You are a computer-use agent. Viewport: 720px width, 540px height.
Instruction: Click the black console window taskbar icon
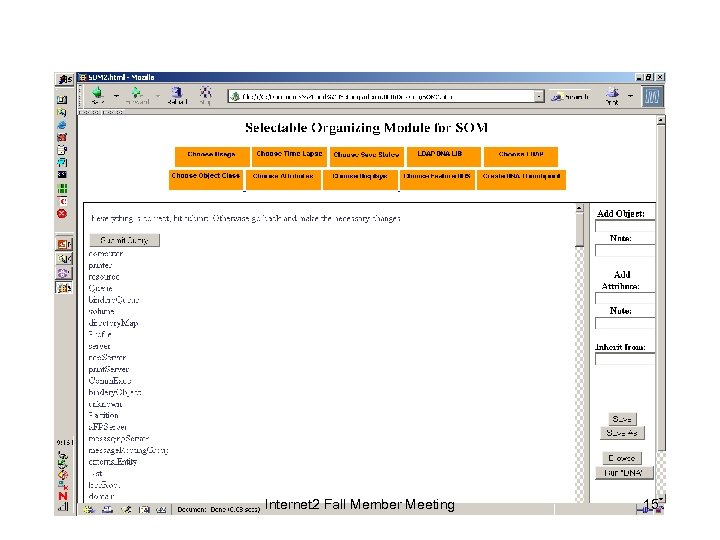tap(62, 174)
